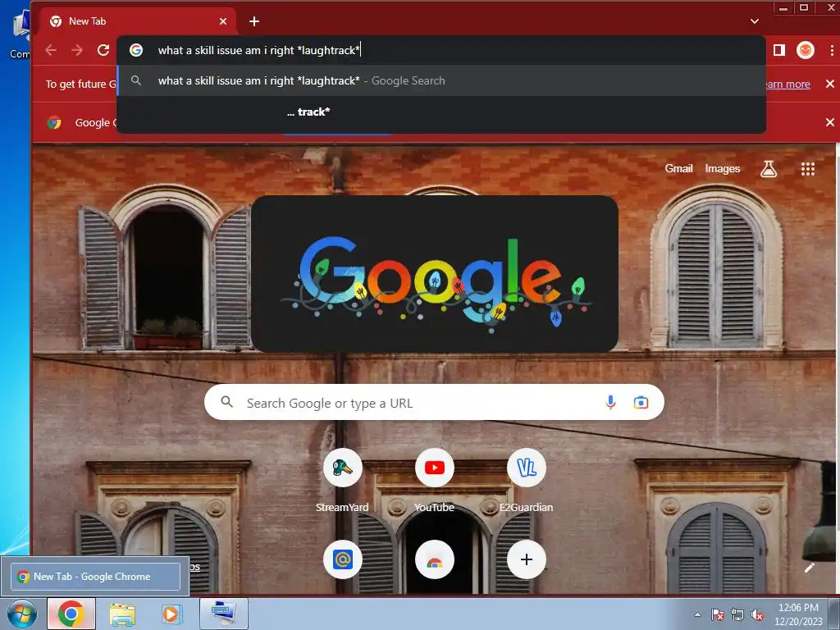
Task: Open the blue @ shortcut tile
Action: pos(342,559)
